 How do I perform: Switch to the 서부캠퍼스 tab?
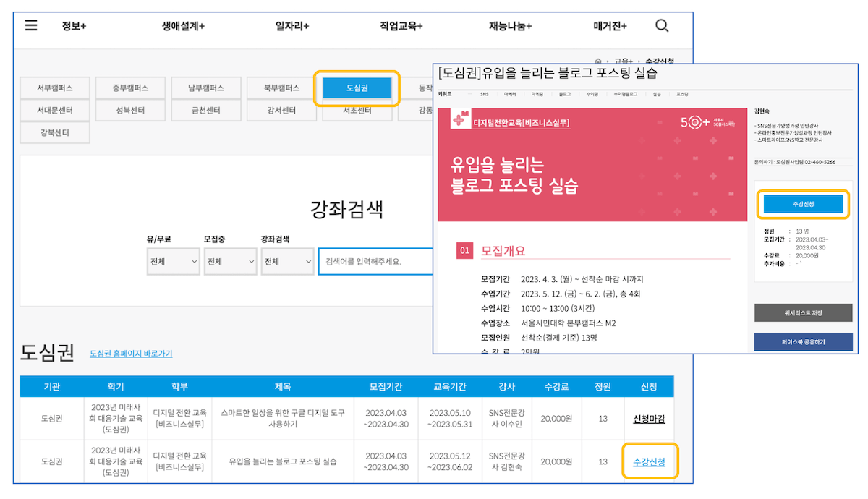(55, 88)
